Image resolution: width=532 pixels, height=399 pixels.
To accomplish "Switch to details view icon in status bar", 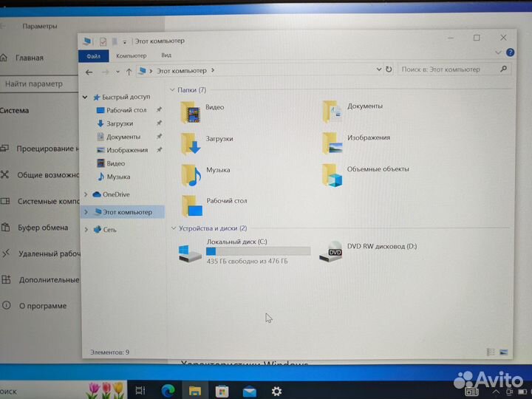I will coord(491,352).
